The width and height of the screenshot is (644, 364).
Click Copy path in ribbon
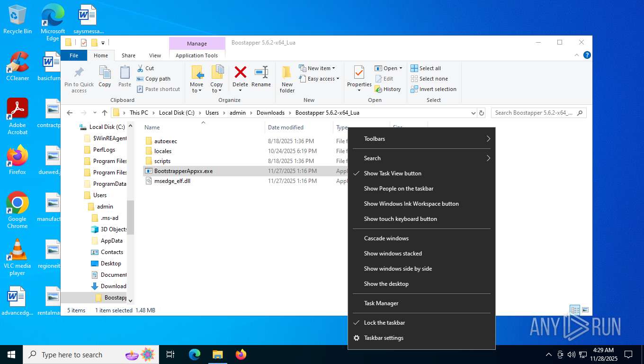(x=153, y=79)
